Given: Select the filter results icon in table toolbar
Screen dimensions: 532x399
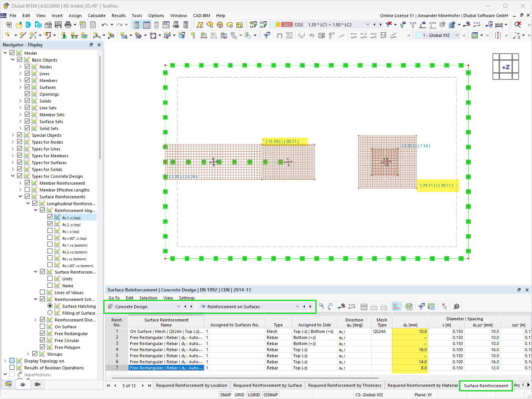Looking at the screenshot, I should coord(421,307).
